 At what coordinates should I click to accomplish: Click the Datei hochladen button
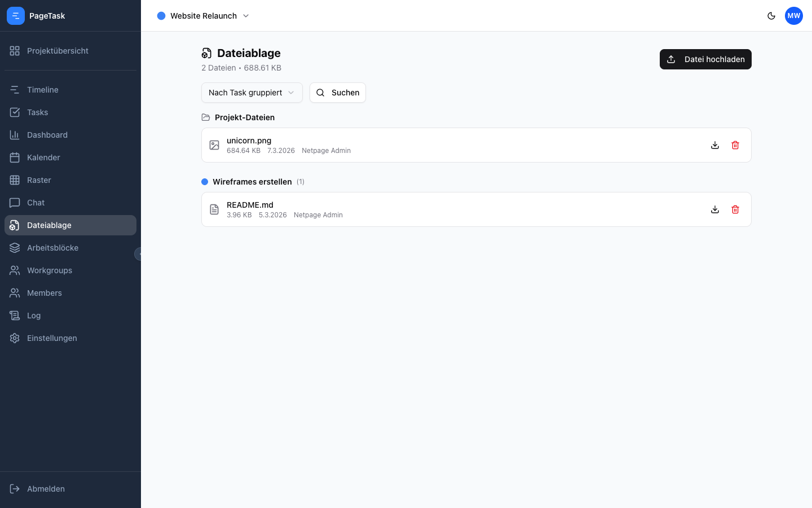(705, 59)
